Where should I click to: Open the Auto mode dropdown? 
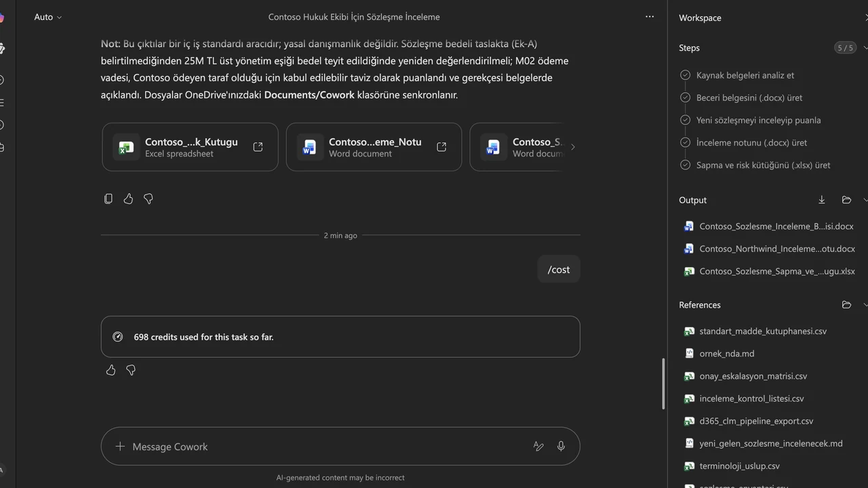coord(48,17)
